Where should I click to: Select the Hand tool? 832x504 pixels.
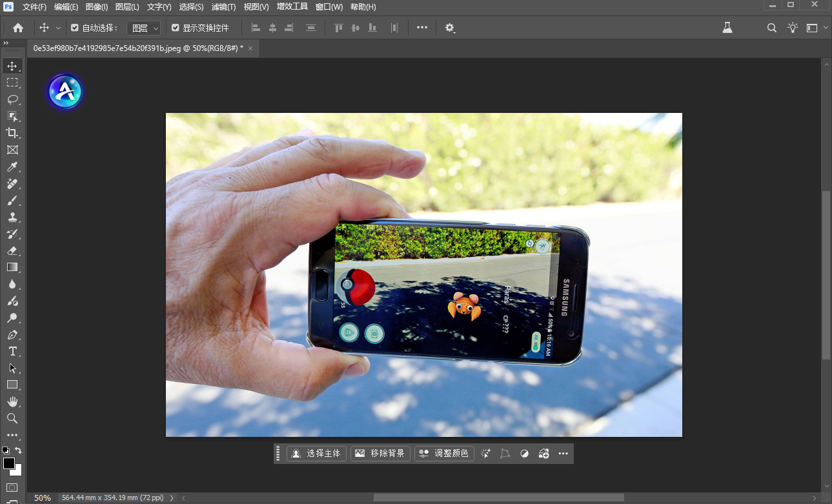12,402
